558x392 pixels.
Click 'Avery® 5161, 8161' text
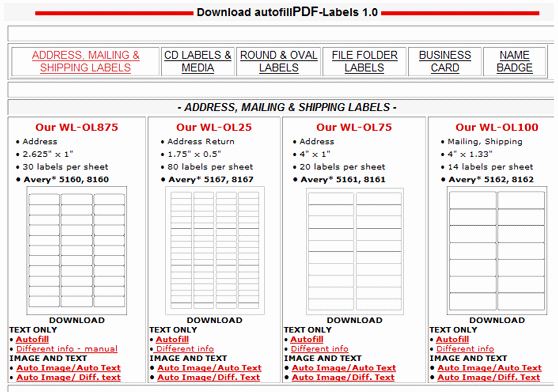coord(343,179)
